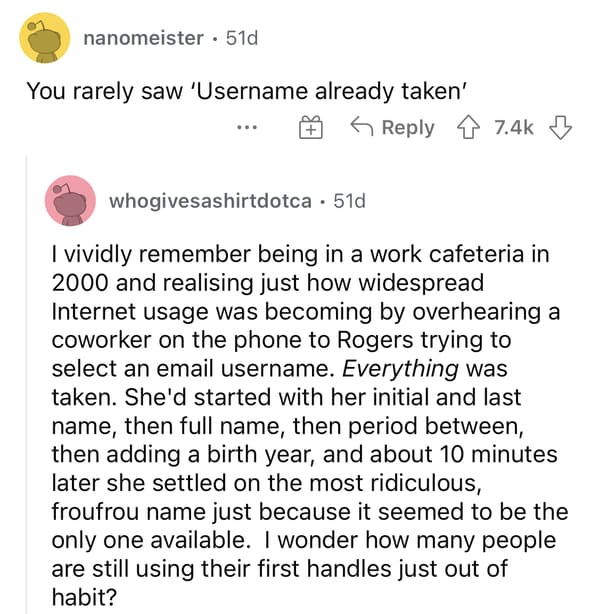This screenshot has width=599, height=614.
Task: Give an award with the gift icon
Action: point(311,128)
